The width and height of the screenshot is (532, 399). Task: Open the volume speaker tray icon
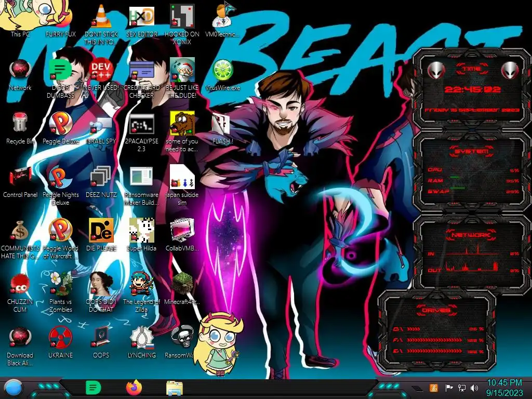[x=474, y=388]
